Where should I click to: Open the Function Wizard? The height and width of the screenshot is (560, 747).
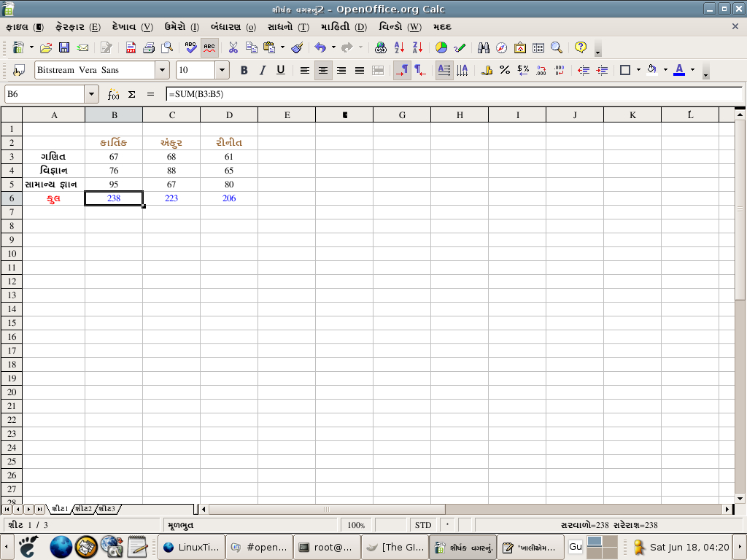(113, 94)
